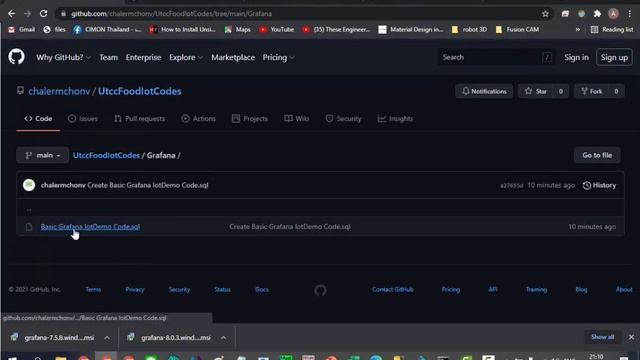Fork the UtccFoodIotCodes repository
640x360 pixels.
[592, 91]
